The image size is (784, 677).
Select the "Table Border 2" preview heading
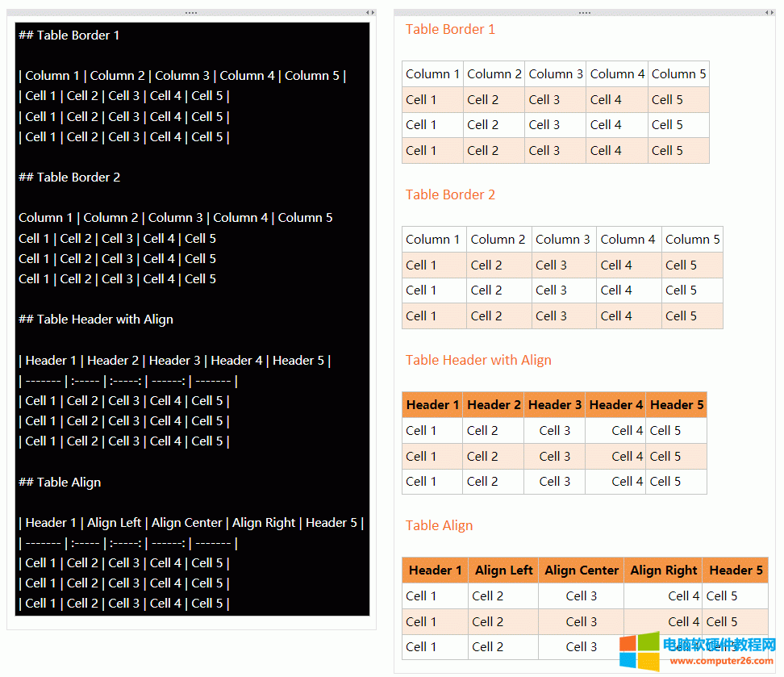(x=450, y=195)
